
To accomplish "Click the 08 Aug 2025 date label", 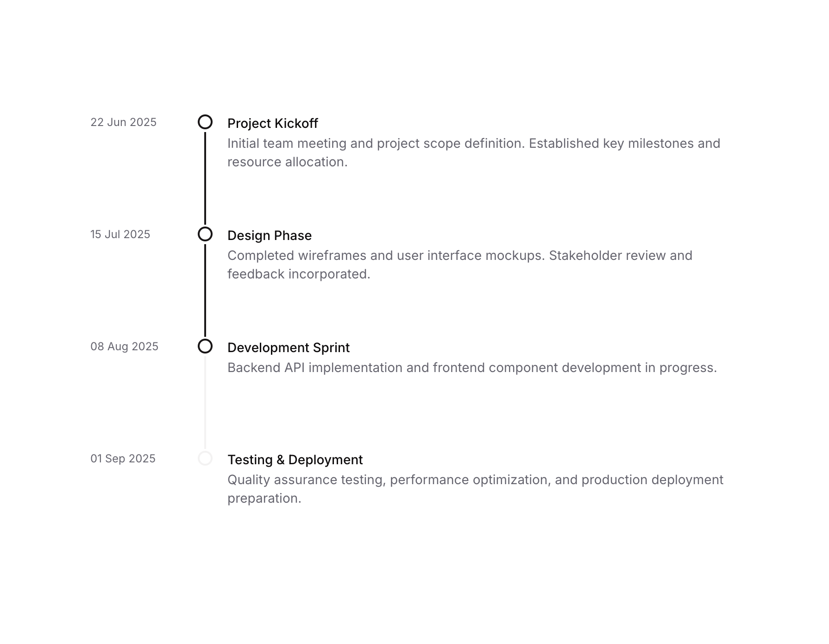I will click(x=125, y=347).
